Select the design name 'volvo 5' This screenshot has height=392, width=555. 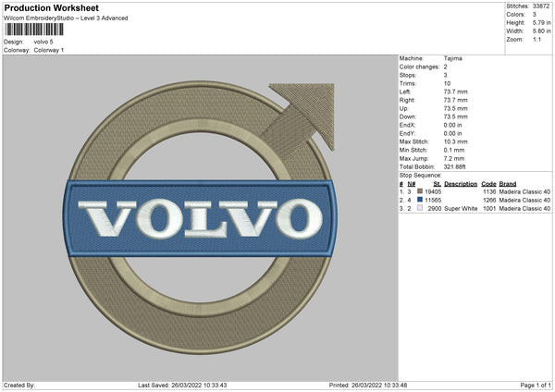pos(43,42)
